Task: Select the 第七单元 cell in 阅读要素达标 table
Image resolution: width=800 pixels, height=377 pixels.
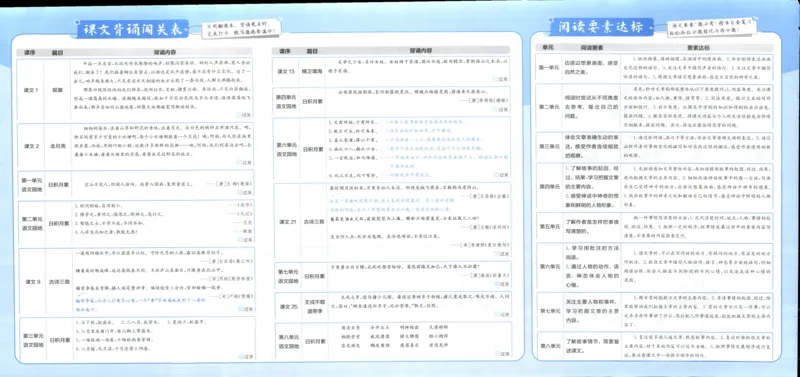Action: click(x=550, y=311)
